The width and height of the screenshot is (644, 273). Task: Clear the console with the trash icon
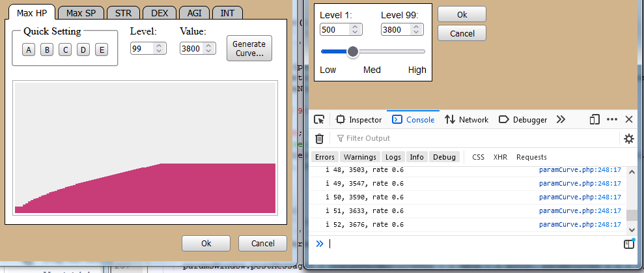(319, 138)
